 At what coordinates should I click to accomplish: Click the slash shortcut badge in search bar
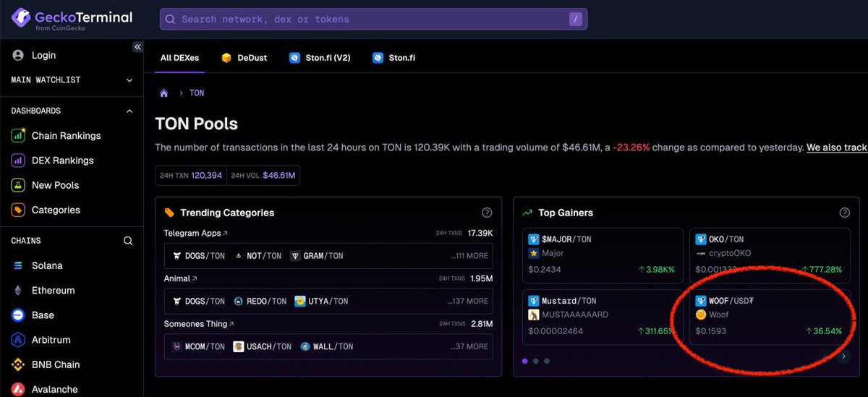(576, 20)
